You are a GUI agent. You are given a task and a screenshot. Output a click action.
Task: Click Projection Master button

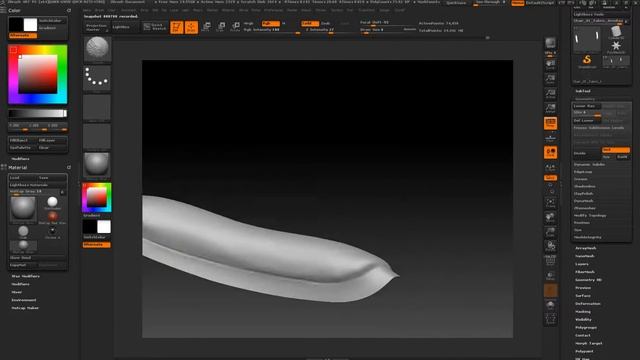[x=96, y=27]
